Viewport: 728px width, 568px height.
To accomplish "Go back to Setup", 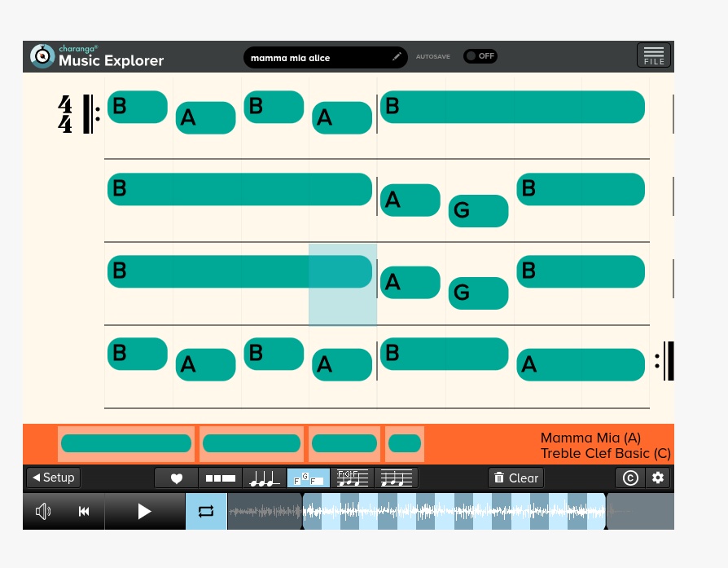I will [53, 478].
